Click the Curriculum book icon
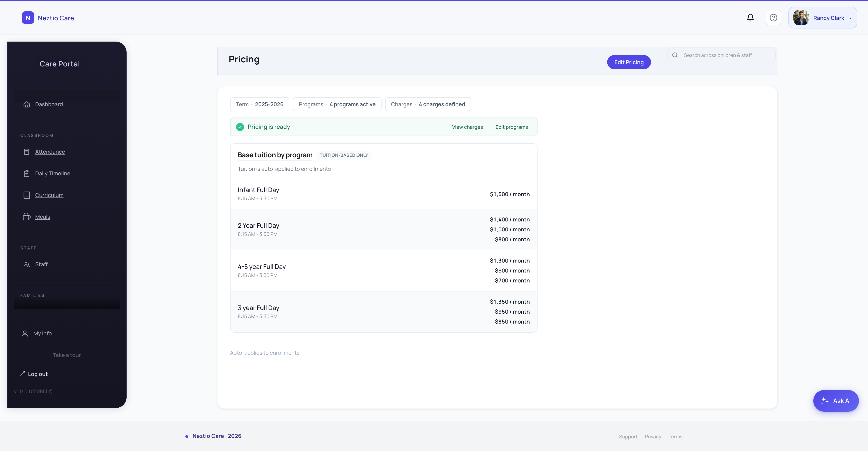Viewport: 868px width, 451px height. (x=27, y=195)
